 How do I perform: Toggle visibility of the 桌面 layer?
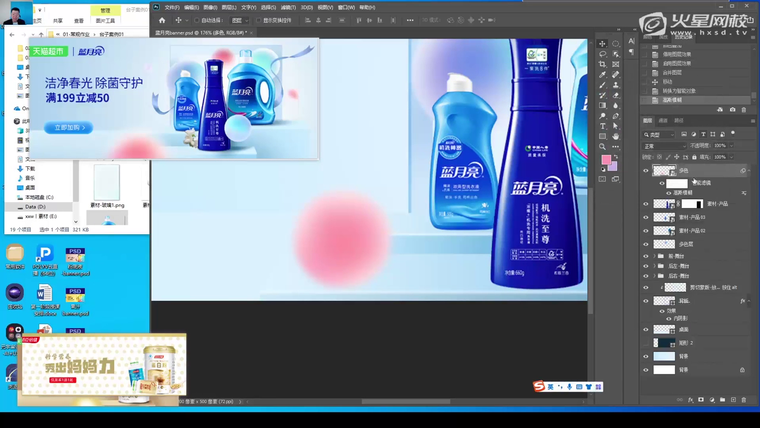(x=646, y=329)
